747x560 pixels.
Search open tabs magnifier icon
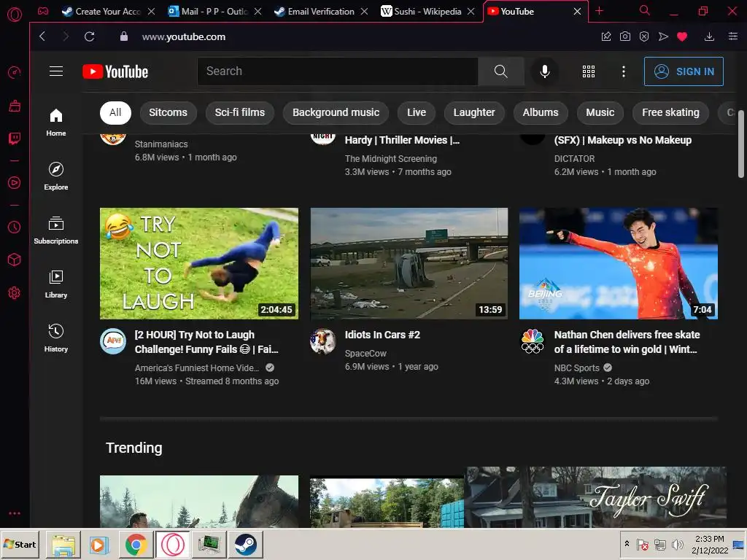645,10
